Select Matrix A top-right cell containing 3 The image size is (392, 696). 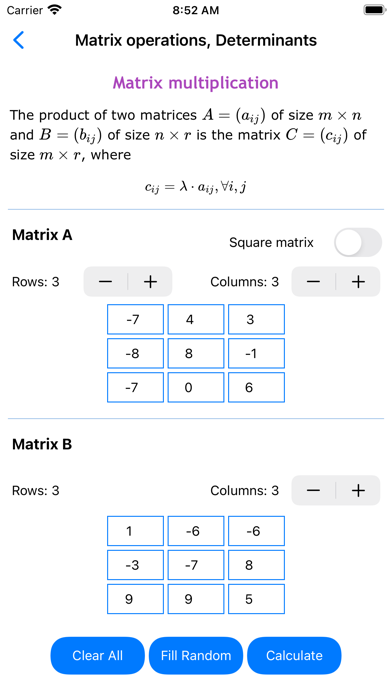click(256, 319)
